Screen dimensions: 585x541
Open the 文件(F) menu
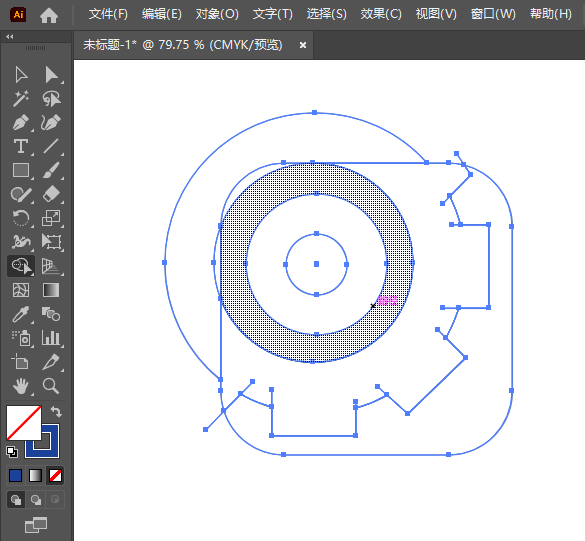click(108, 14)
